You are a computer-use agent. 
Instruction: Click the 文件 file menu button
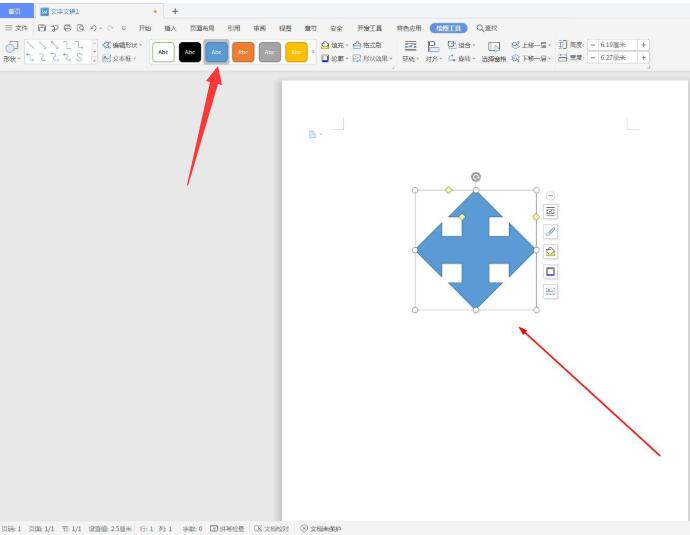point(17,28)
